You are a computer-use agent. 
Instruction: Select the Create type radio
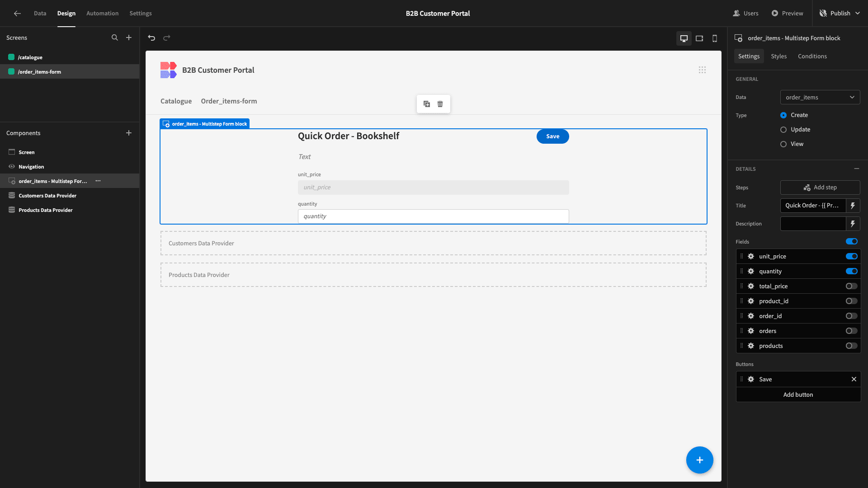click(x=783, y=115)
